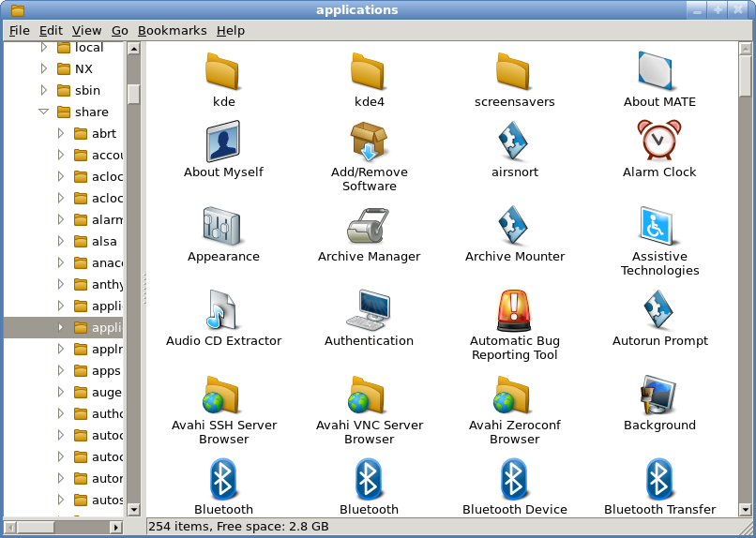The width and height of the screenshot is (756, 538).
Task: Open the kde4 folder icon
Action: click(368, 71)
